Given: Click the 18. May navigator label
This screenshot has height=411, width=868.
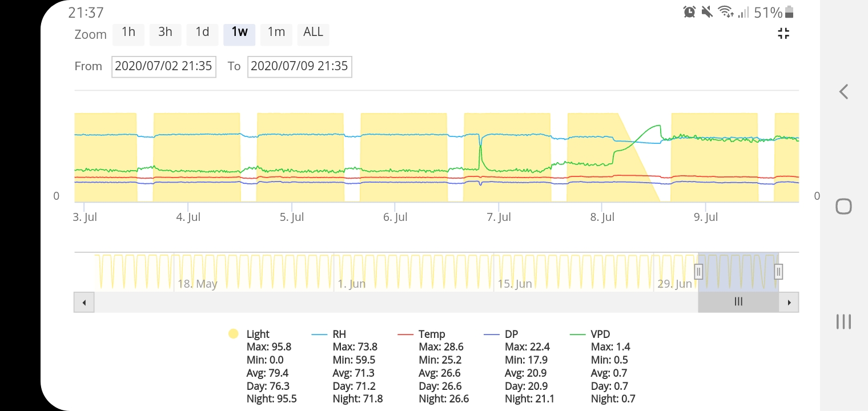Looking at the screenshot, I should pyautogui.click(x=198, y=284).
